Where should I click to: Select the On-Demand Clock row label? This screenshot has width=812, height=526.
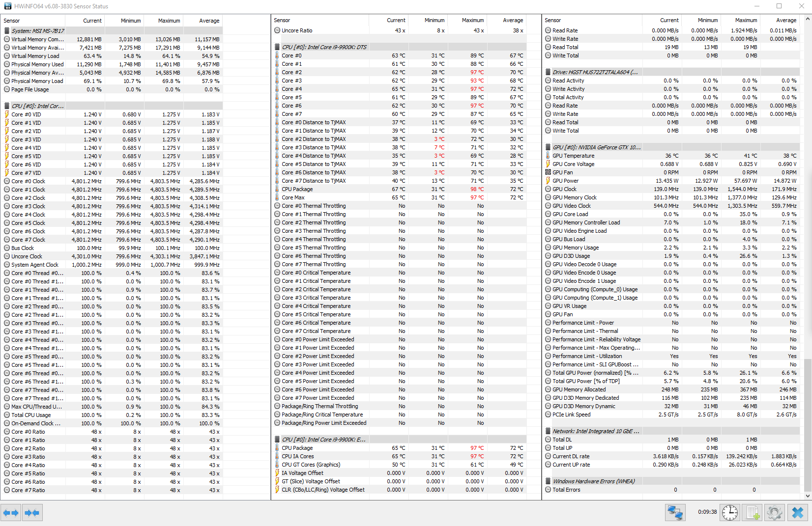(36, 423)
